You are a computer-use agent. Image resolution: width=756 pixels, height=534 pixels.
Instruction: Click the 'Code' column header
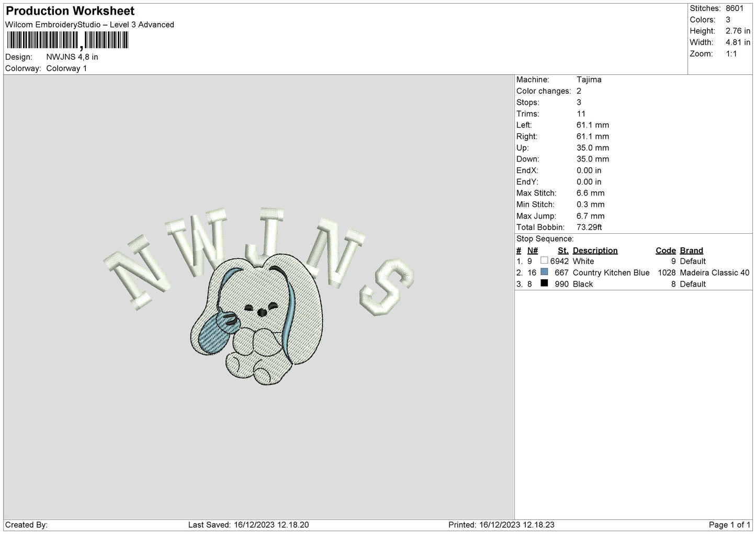coord(665,251)
